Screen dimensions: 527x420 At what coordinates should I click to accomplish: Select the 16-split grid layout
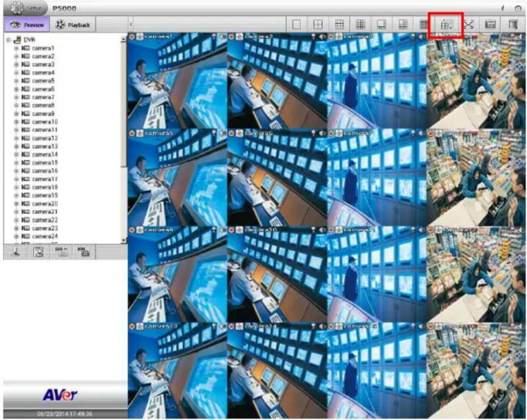361,25
